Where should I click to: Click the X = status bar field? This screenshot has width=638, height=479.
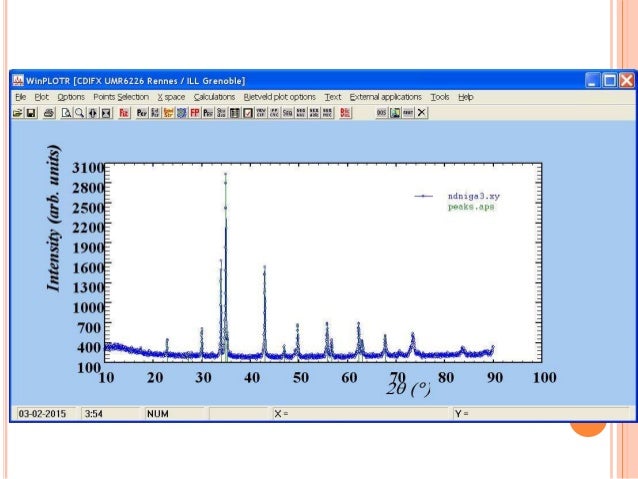coord(361,413)
